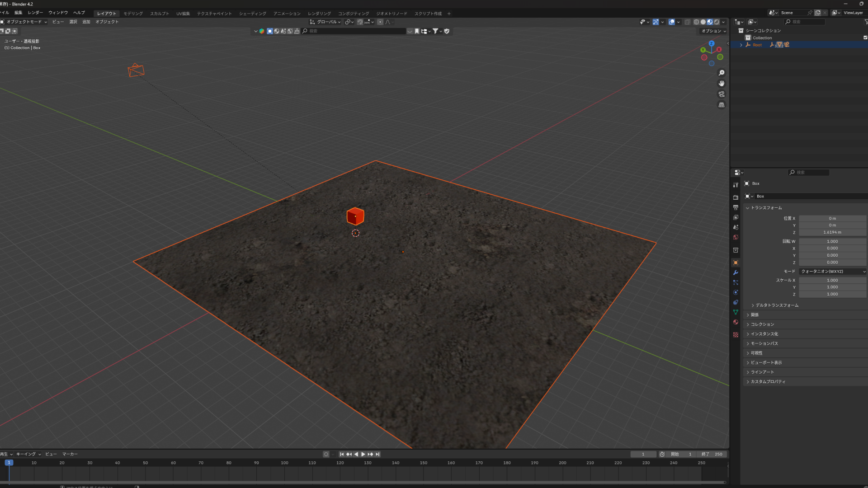868x488 pixels.
Task: Toggle auto keying record button in timeline
Action: coord(326,454)
